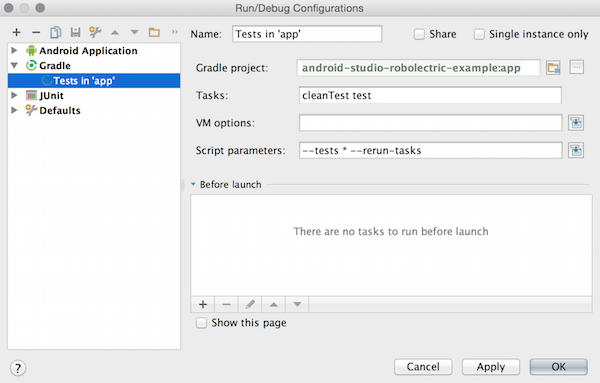600x383 pixels.
Task: Confirm with the OK button
Action: coord(558,367)
